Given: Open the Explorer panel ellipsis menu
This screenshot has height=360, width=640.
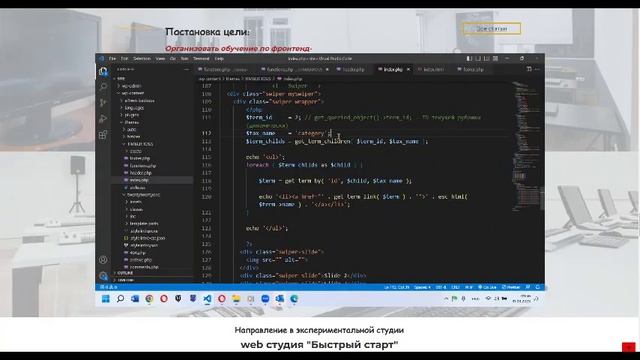Looking at the screenshot, I should coord(187,70).
